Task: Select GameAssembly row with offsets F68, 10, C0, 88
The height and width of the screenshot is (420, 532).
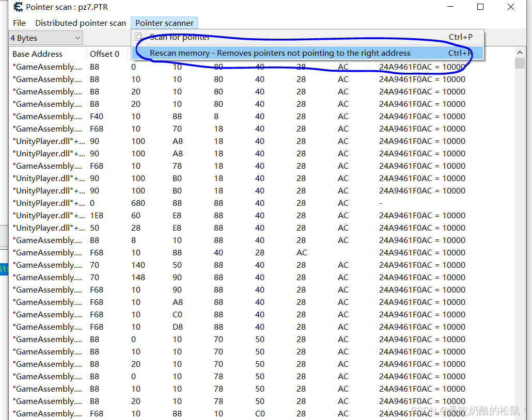Action: (261, 315)
